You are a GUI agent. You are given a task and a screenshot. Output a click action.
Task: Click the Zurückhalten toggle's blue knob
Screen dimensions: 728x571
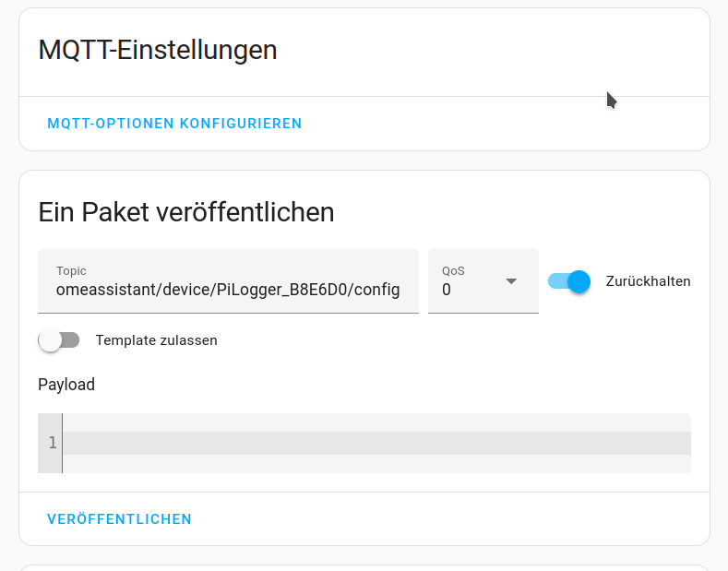coord(579,281)
